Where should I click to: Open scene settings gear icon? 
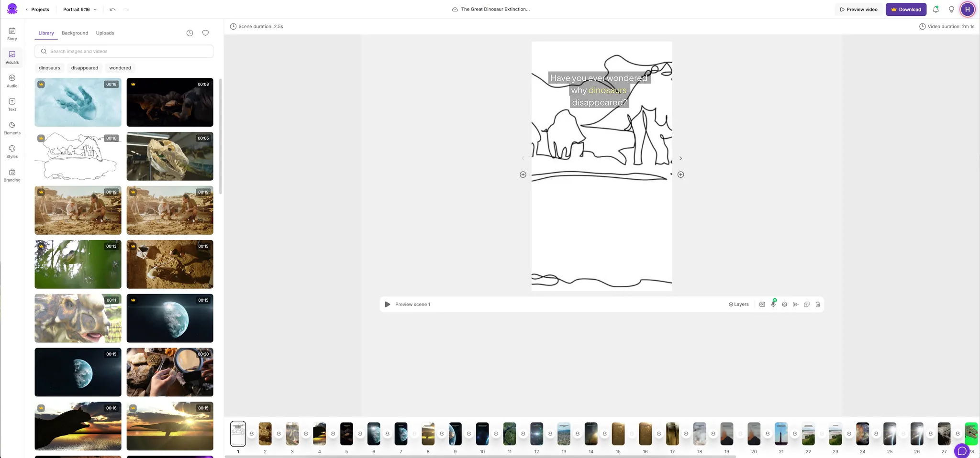tap(784, 305)
